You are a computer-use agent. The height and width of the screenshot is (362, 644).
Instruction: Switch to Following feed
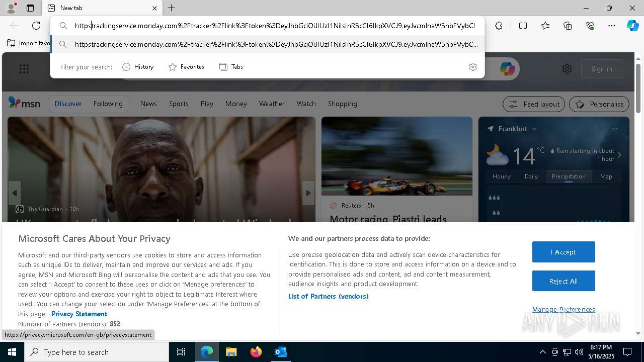[108, 104]
